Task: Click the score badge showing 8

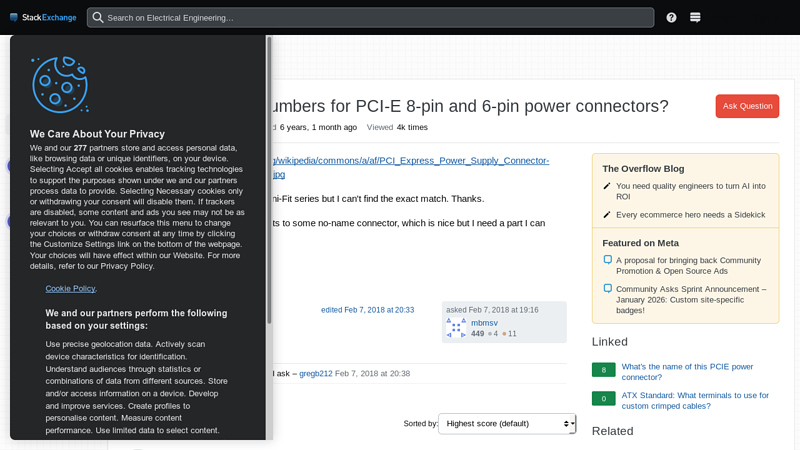Action: point(604,370)
